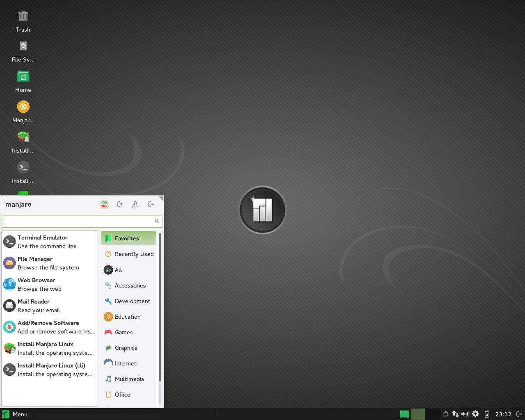Viewport: 525px width, 420px height.
Task: Open settings manager icon in menu header
Action: [x=104, y=204]
